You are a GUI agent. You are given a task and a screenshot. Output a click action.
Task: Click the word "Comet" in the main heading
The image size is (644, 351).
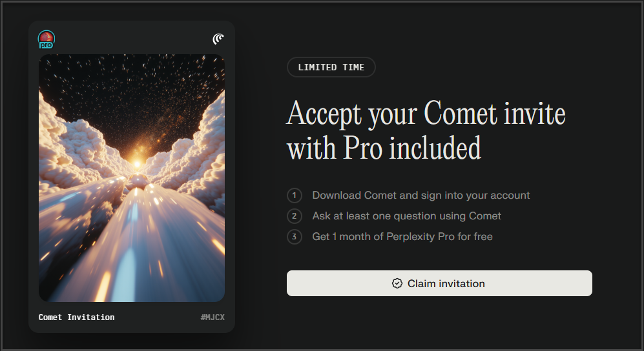coord(461,114)
